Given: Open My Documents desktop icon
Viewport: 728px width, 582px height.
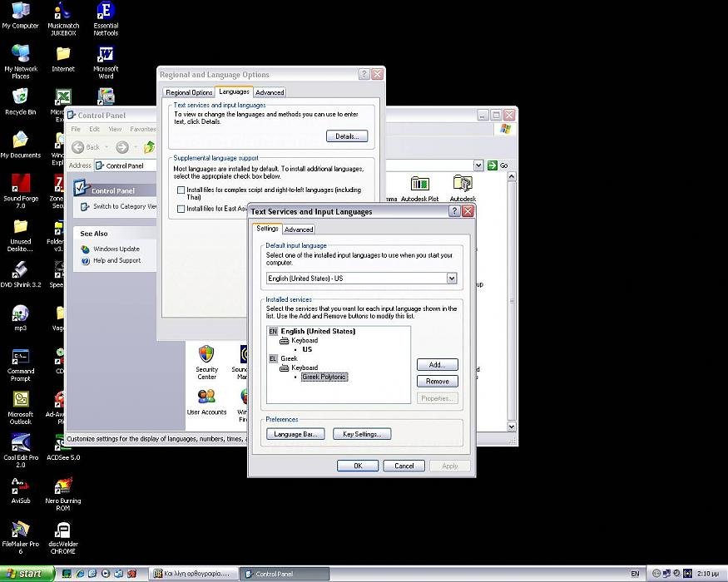Looking at the screenshot, I should point(21,145).
